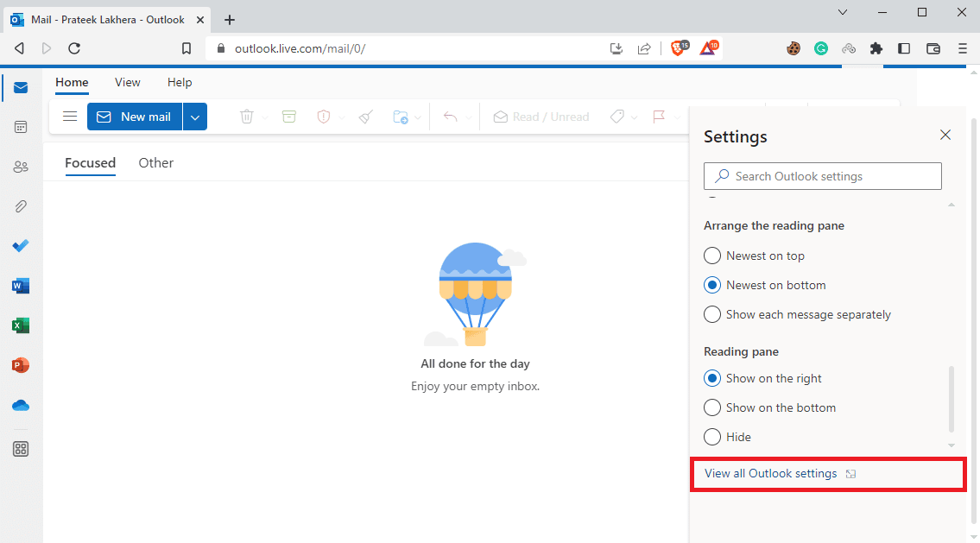Open the Calendar icon in sidebar

point(21,128)
